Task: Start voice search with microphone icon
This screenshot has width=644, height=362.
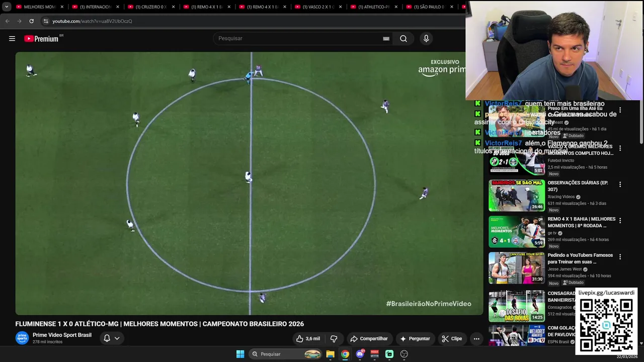Action: [x=426, y=39]
